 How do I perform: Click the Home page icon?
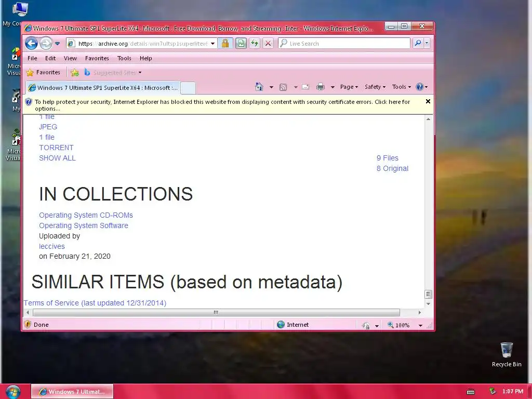point(259,87)
